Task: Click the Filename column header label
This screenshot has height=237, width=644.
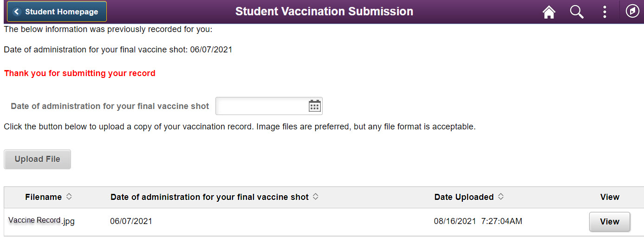Action: pos(44,197)
